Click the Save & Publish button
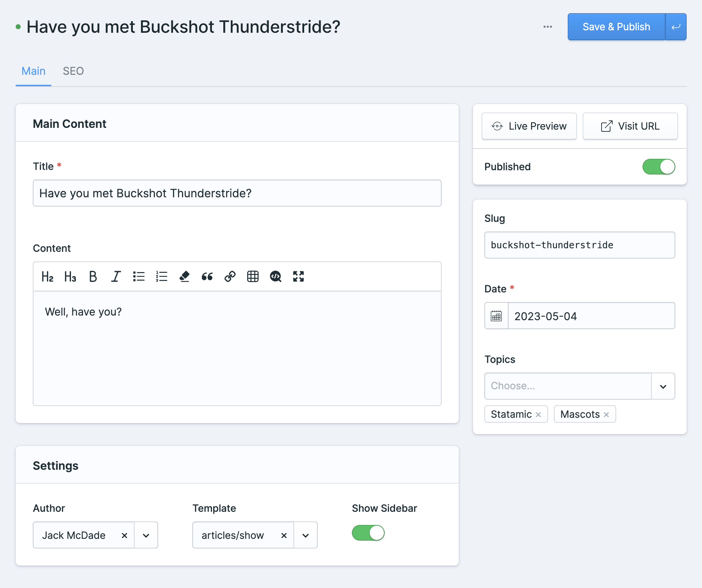 tap(616, 27)
